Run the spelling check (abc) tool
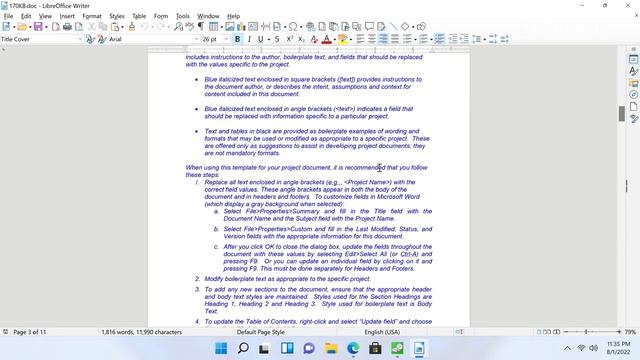 coord(189,27)
